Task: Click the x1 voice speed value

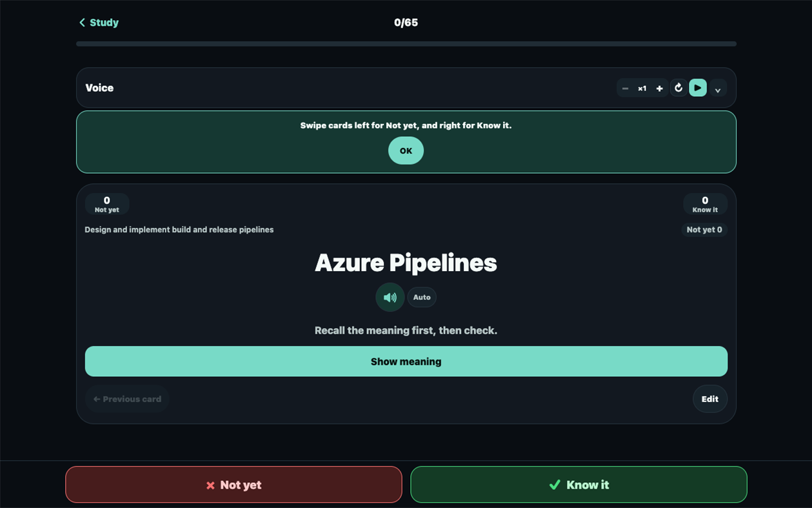Action: click(x=642, y=88)
